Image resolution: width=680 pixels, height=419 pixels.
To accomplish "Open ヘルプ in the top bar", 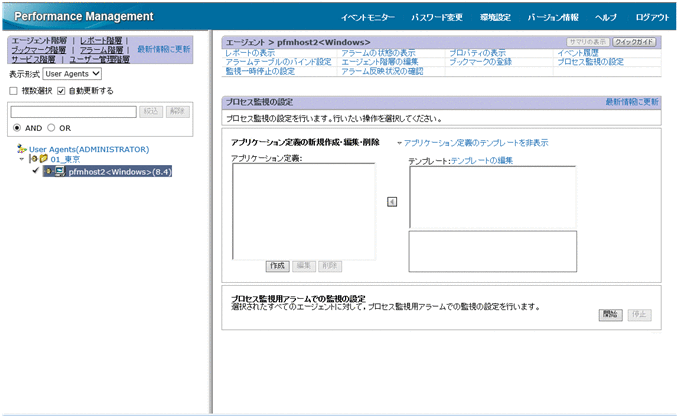I will [606, 17].
